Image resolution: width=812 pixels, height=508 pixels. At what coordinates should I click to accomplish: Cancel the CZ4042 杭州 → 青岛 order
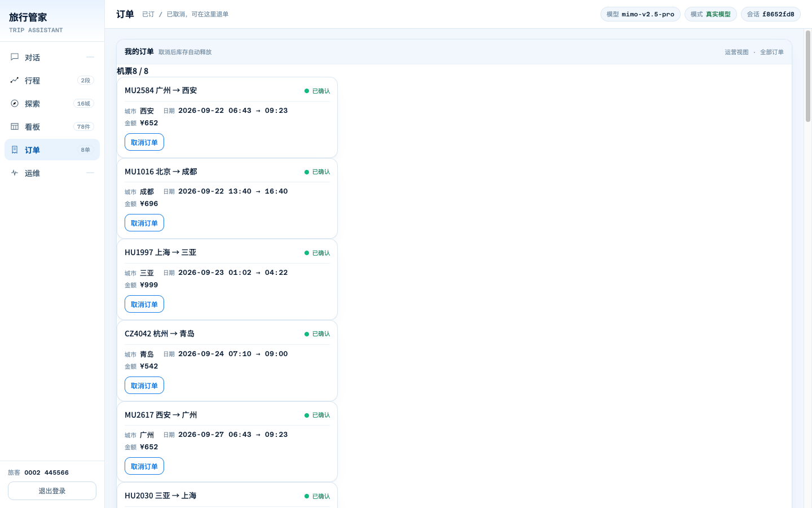(144, 386)
